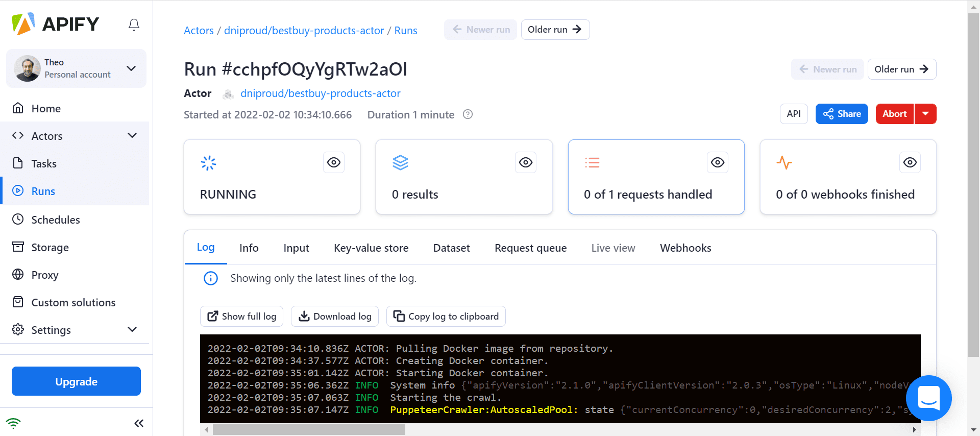This screenshot has width=980, height=436.
Task: Open the Runs breadcrumb link
Action: pyautogui.click(x=406, y=31)
